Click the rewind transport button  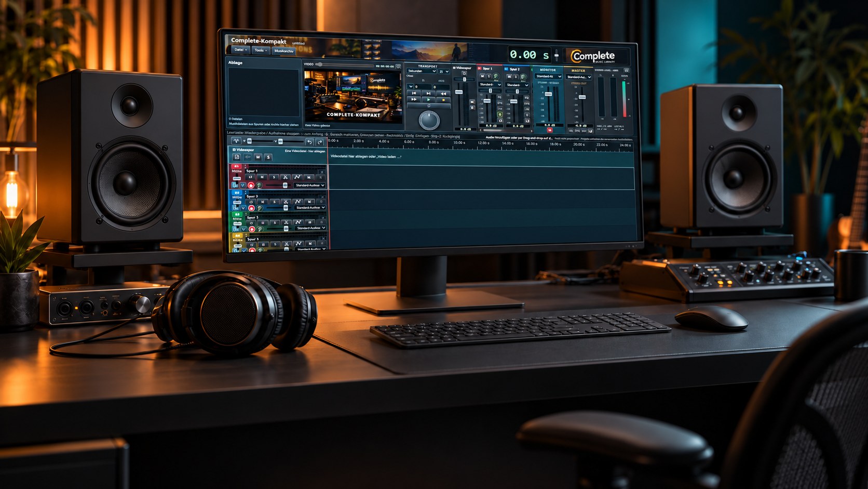point(443,94)
